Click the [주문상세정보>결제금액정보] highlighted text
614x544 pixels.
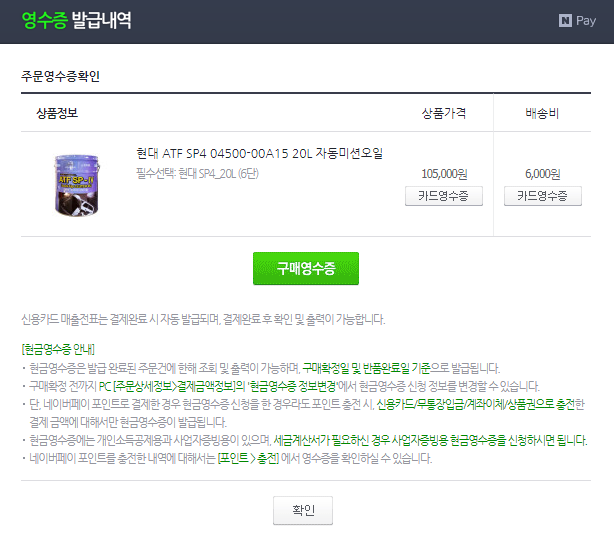175,387
